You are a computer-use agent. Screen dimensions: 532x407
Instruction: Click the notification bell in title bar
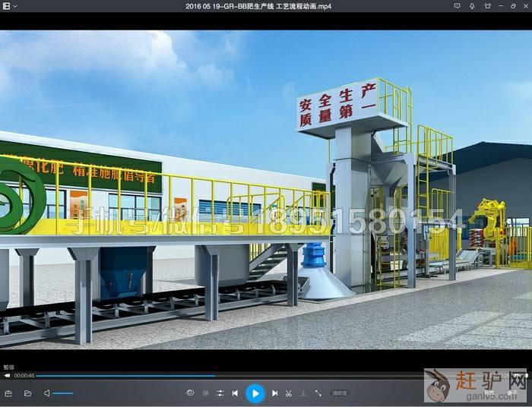point(472,6)
